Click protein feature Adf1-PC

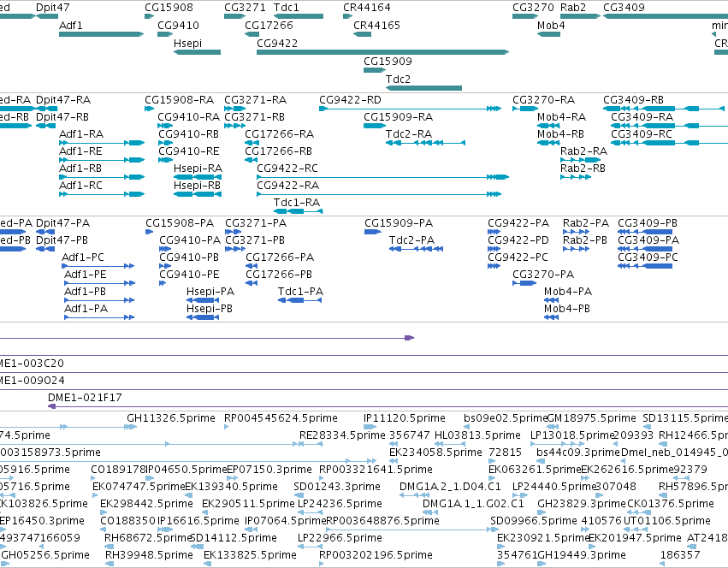[x=98, y=266]
